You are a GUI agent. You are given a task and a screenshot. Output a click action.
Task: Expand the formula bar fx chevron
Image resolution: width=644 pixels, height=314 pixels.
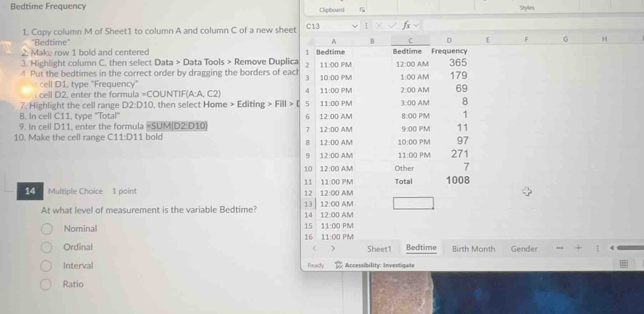tap(416, 25)
